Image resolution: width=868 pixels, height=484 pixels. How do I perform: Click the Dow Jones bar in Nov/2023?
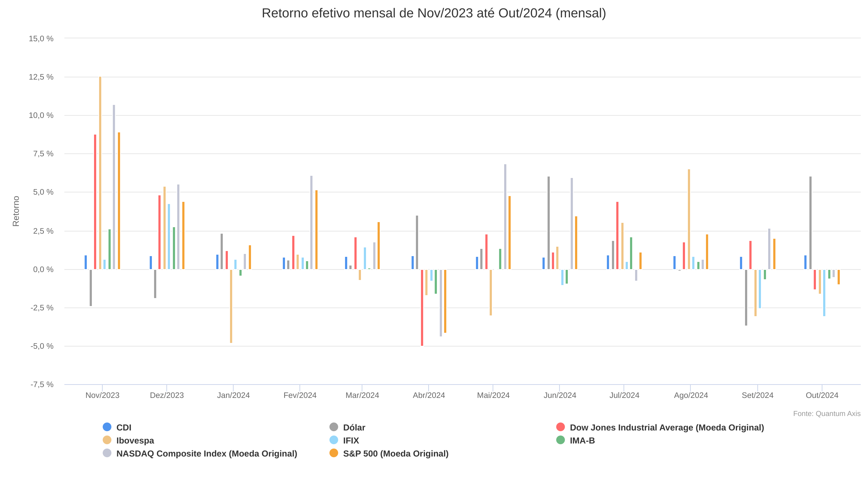[x=95, y=202]
